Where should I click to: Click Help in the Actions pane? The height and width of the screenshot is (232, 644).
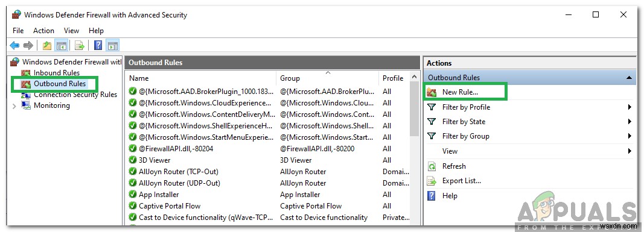[450, 195]
